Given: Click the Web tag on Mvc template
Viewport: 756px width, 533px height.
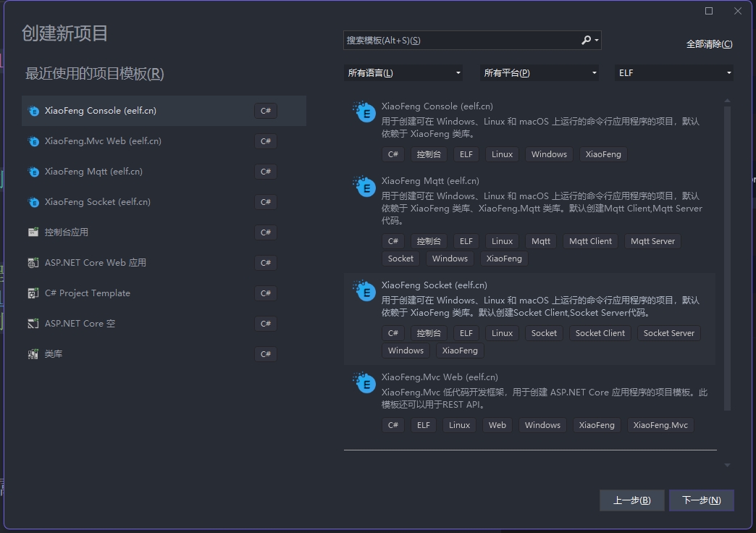Looking at the screenshot, I should (x=497, y=425).
